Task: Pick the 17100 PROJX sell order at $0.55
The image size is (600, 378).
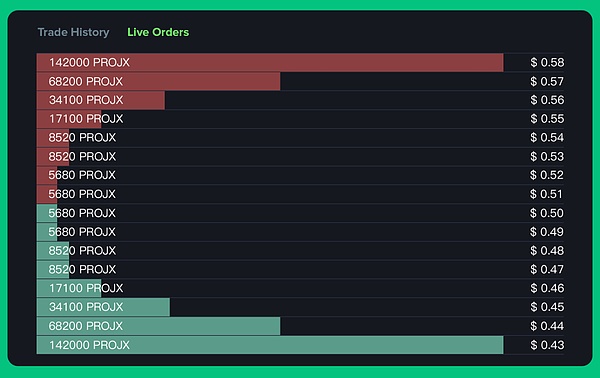Action: tap(300, 119)
